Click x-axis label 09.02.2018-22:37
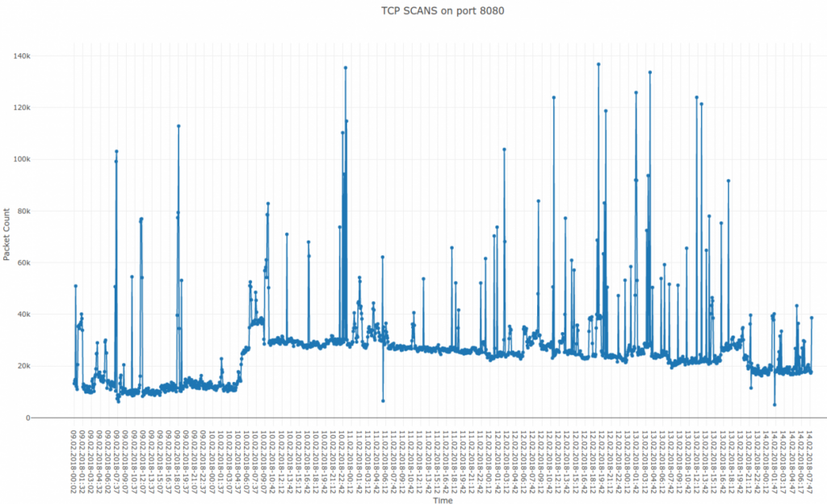827x504 pixels. pos(204,462)
